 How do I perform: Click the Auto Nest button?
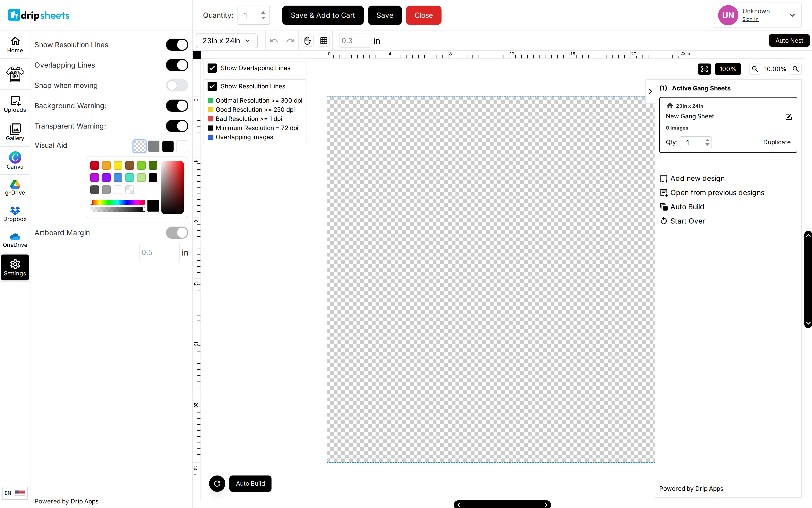789,41
